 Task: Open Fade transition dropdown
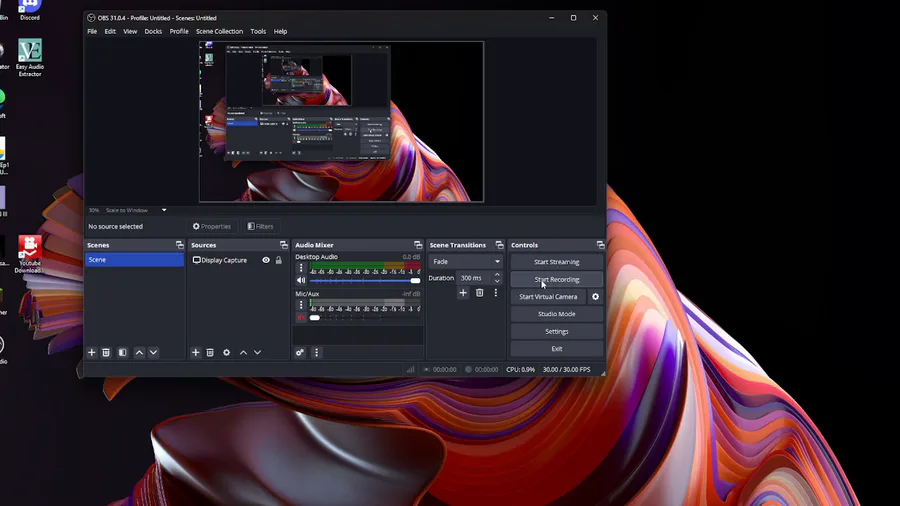tap(466, 262)
